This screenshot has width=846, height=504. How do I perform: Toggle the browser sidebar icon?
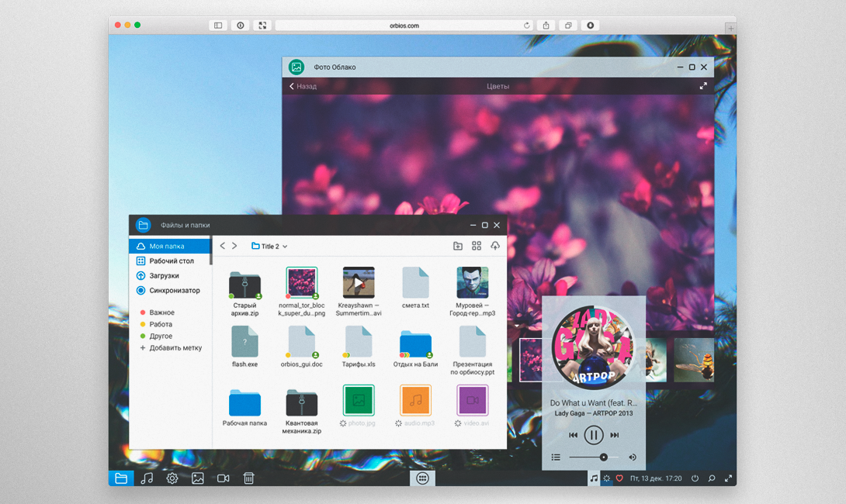point(218,26)
